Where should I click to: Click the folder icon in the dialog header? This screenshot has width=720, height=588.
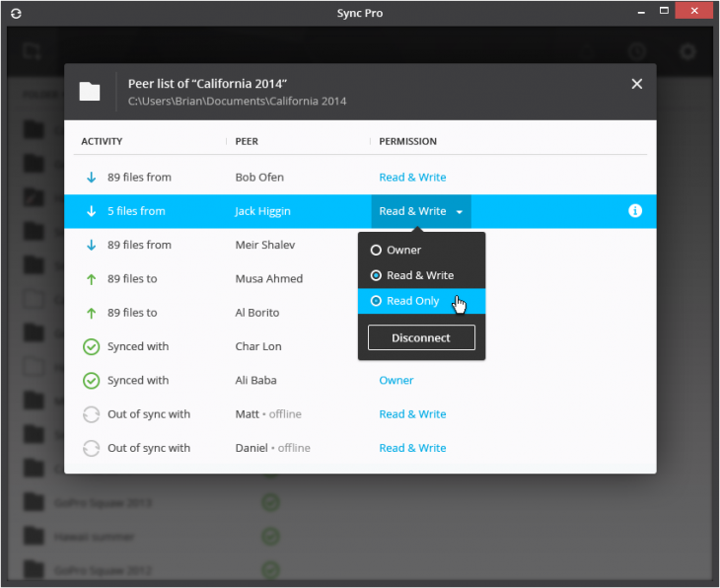click(x=90, y=91)
